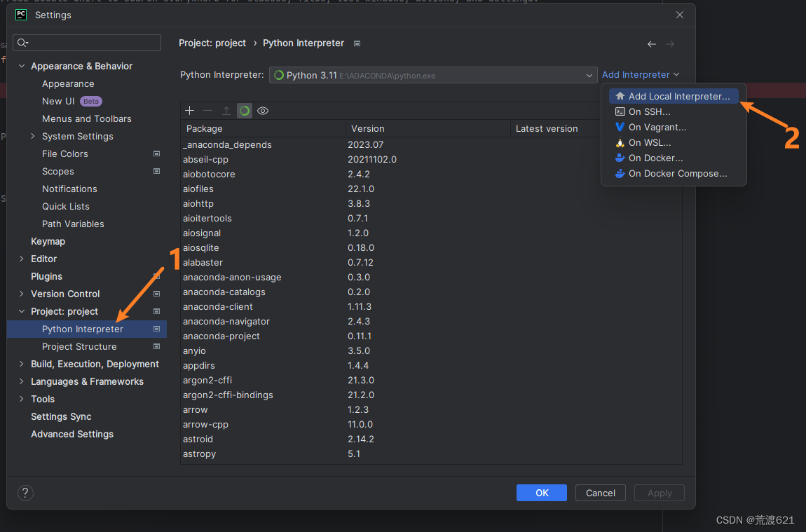This screenshot has width=806, height=532.
Task: Click the Cancel button
Action: pos(601,493)
